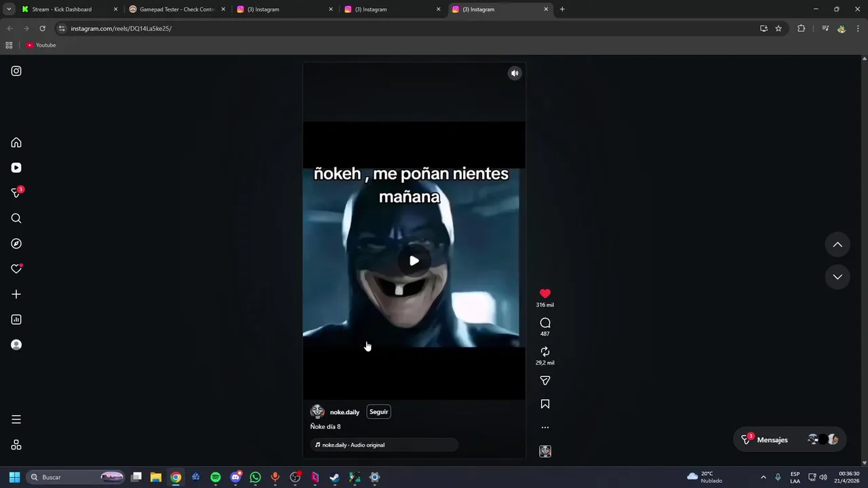The image size is (868, 488).
Task: Open the Chrome extensions puzzle icon
Action: [801, 28]
